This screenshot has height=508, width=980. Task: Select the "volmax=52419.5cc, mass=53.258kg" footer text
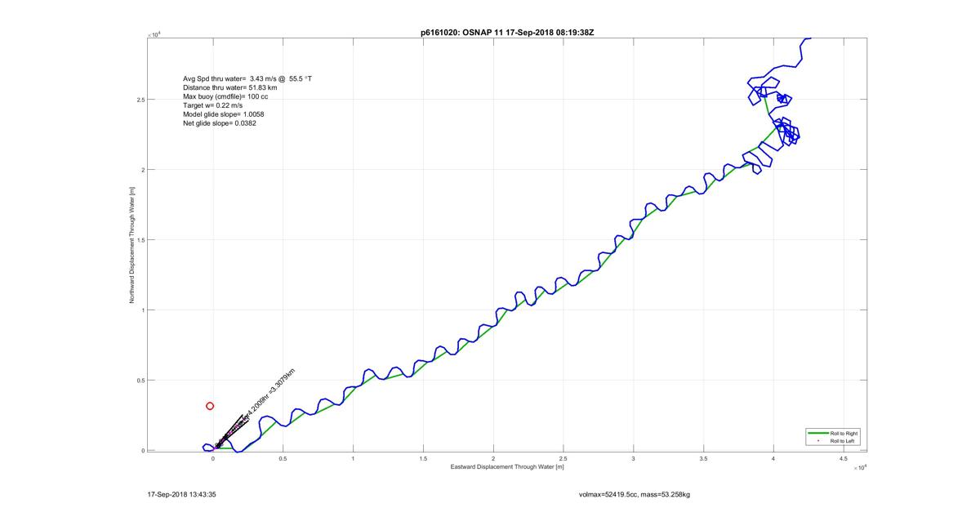(635, 494)
